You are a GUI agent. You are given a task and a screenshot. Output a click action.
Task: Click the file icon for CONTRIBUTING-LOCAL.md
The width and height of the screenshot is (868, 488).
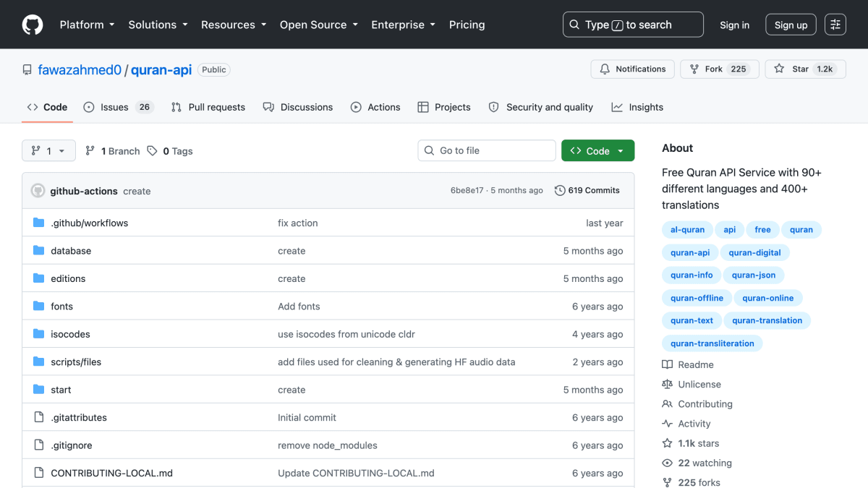click(x=39, y=474)
